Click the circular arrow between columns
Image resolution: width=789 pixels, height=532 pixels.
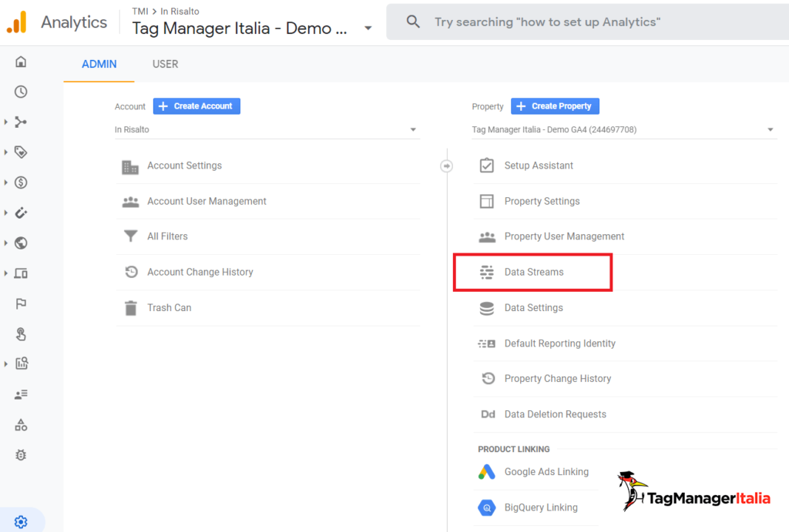pos(446,166)
